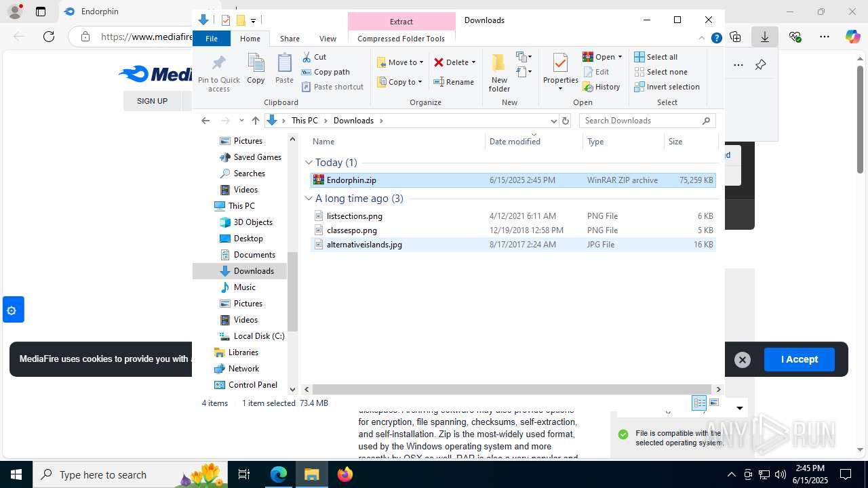Collapse the Today group
This screenshot has width=868, height=488.
tap(309, 163)
